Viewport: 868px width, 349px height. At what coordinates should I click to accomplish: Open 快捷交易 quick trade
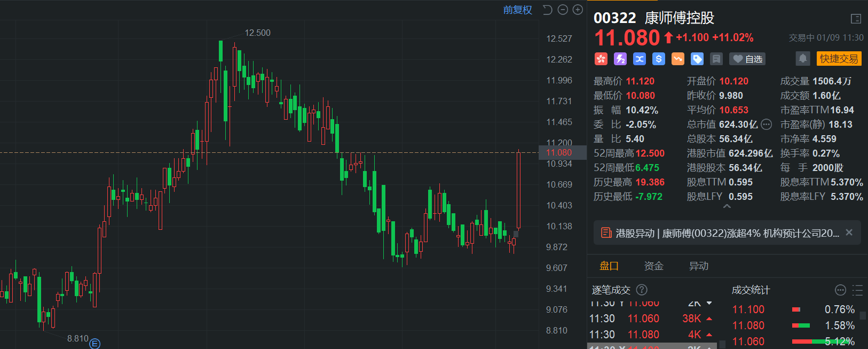(839, 59)
